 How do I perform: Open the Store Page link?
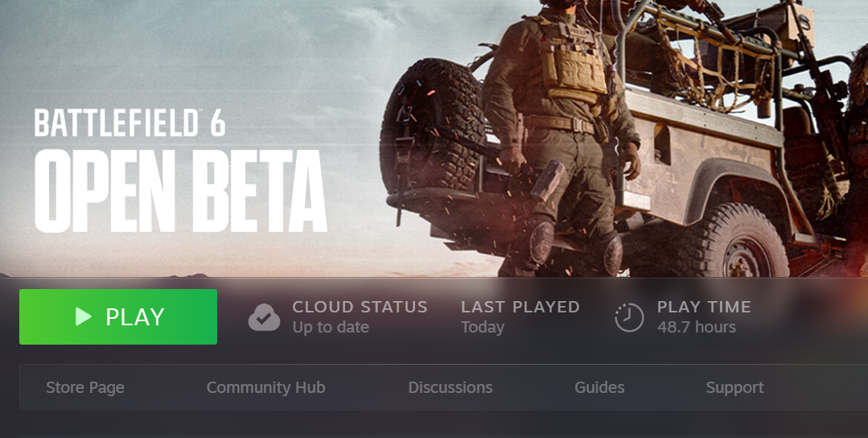(x=85, y=387)
